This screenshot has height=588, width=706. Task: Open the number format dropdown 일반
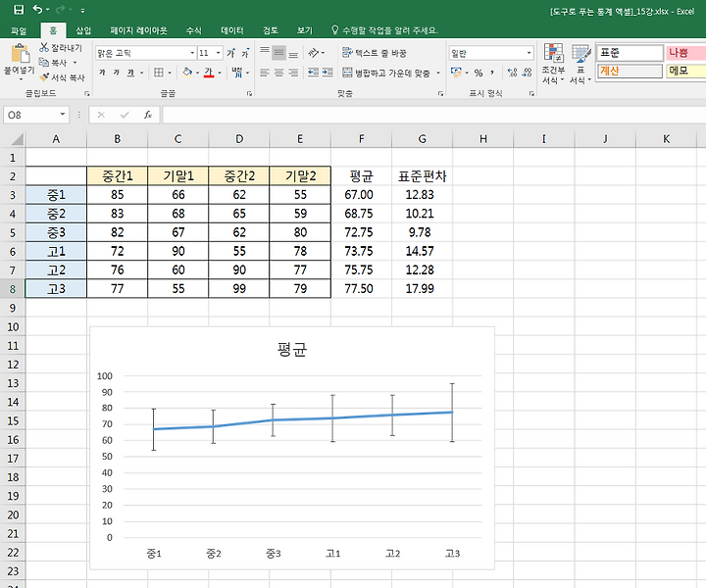[529, 53]
